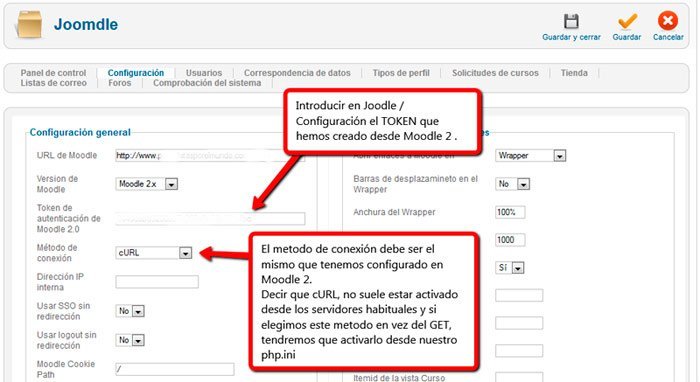The height and width of the screenshot is (382, 700).
Task: Click the Guardar checkmark icon
Action: (627, 21)
